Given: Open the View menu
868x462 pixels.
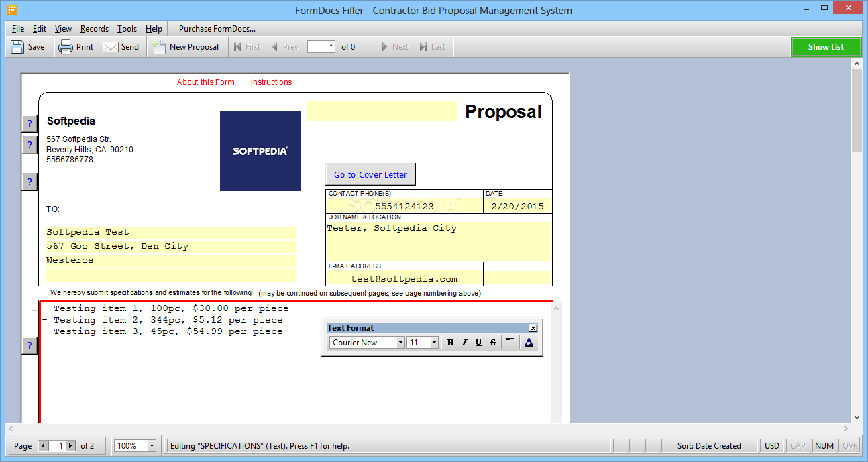Looking at the screenshot, I should 63,29.
